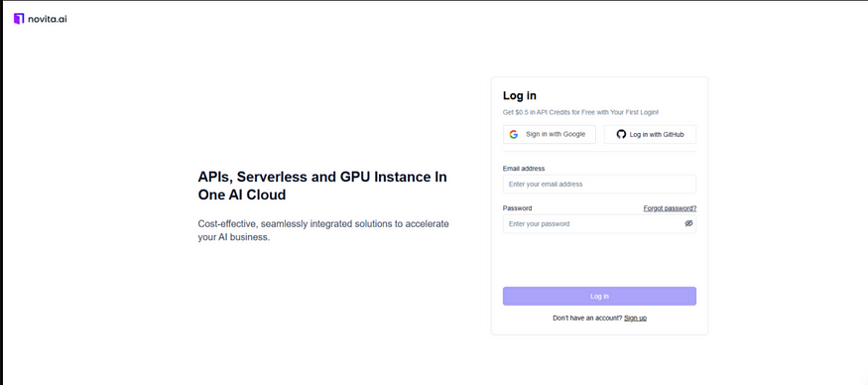Click the free API credits promo text
Viewport: 868px width, 385px height.
580,112
